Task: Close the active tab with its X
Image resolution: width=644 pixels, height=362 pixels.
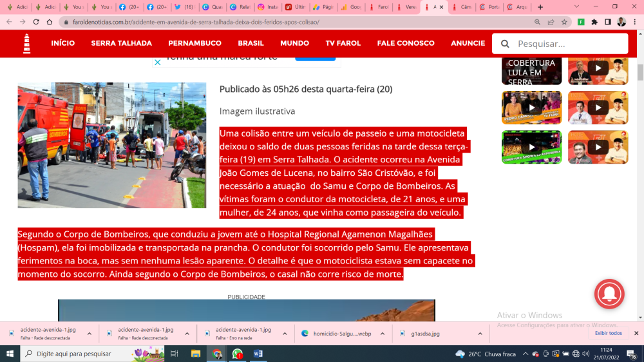Action: pyautogui.click(x=442, y=7)
